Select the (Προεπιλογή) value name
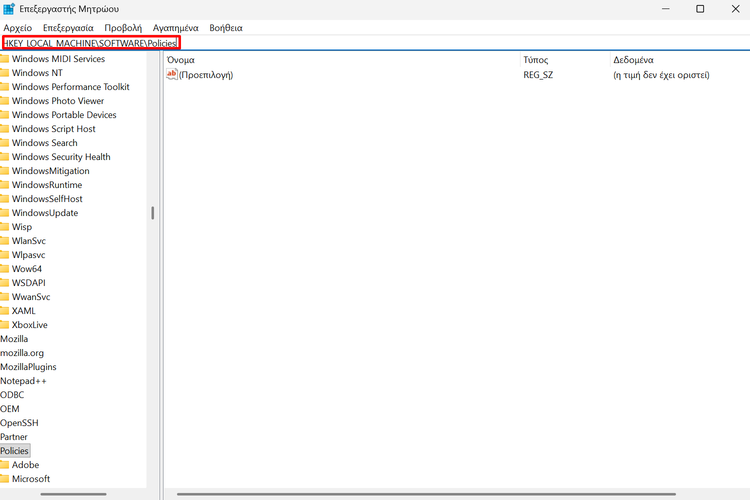The width and height of the screenshot is (750, 500). point(206,75)
